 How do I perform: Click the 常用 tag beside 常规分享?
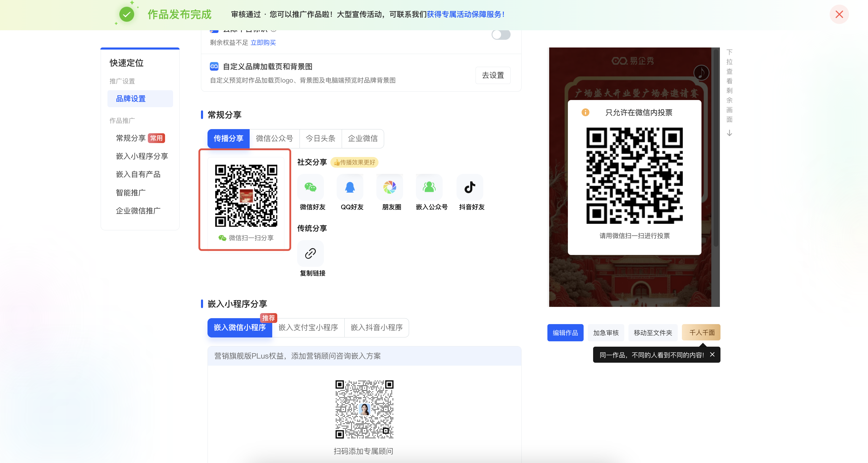(156, 138)
